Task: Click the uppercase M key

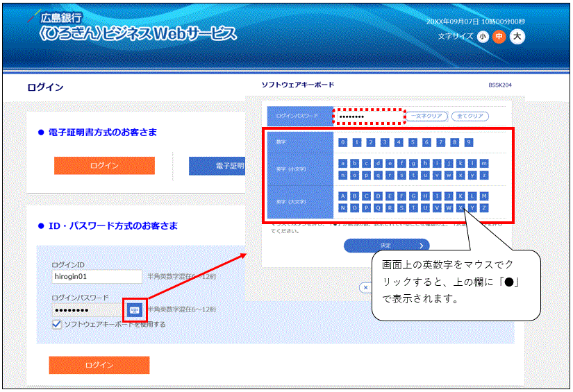Action: [484, 196]
